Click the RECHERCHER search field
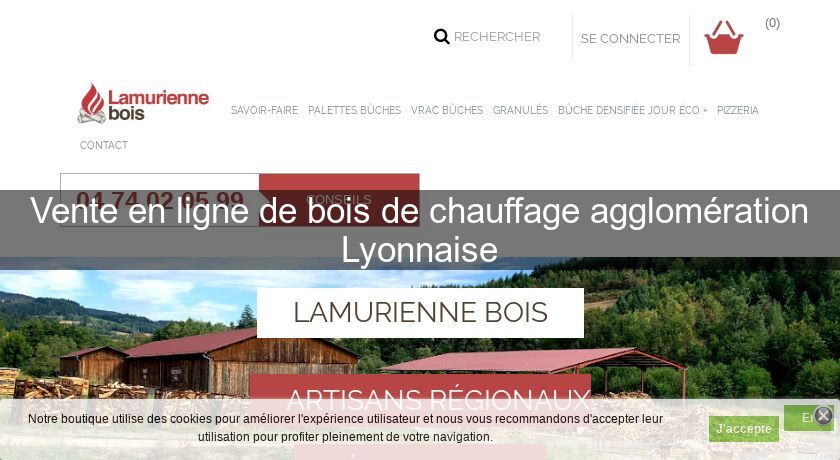Viewport: 840px width, 460px height. (x=497, y=37)
